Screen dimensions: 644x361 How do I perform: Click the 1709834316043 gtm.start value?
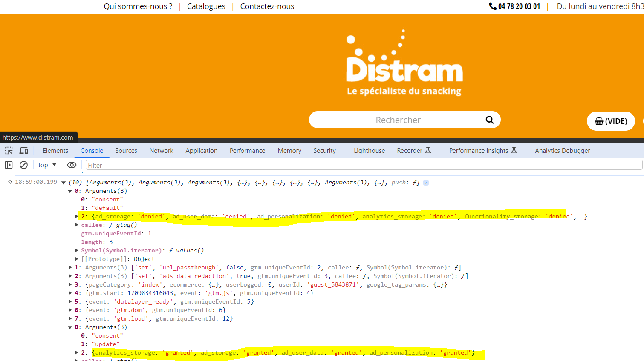click(x=150, y=293)
